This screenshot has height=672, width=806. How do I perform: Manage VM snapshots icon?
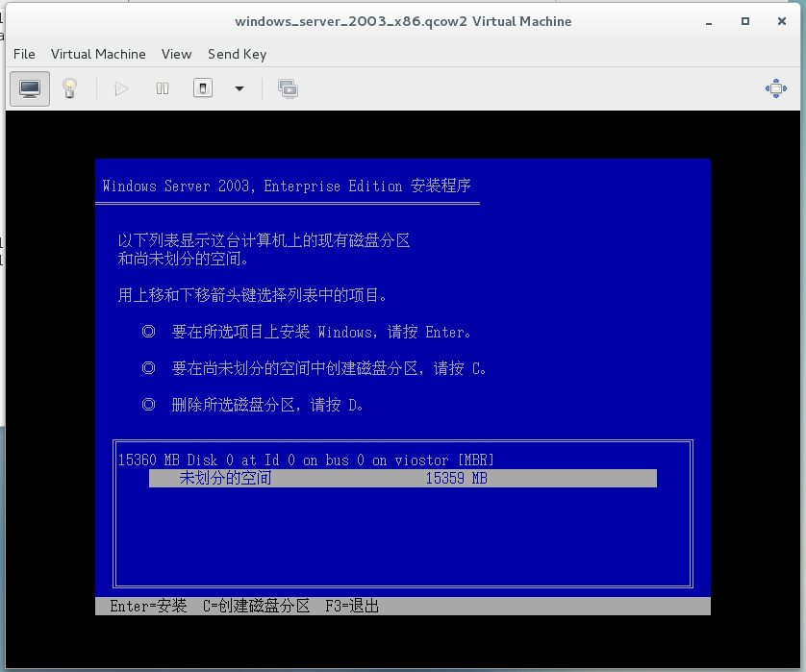pos(288,88)
